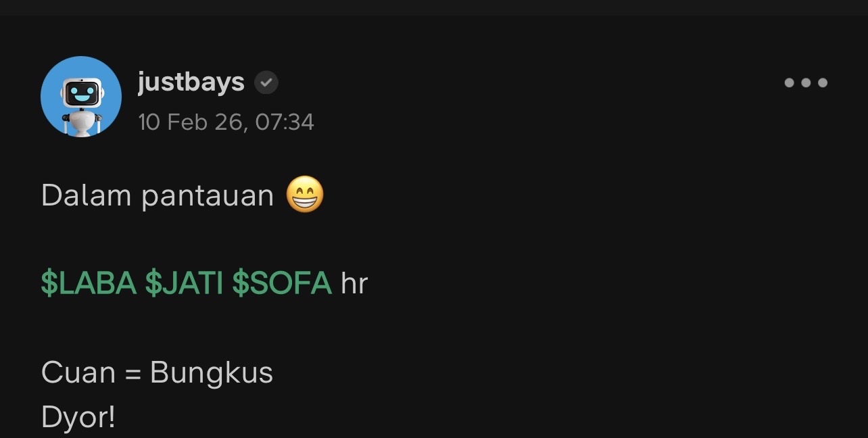Click the robot's smiling face inside the avatar
This screenshot has height=438, width=868.
[x=82, y=95]
